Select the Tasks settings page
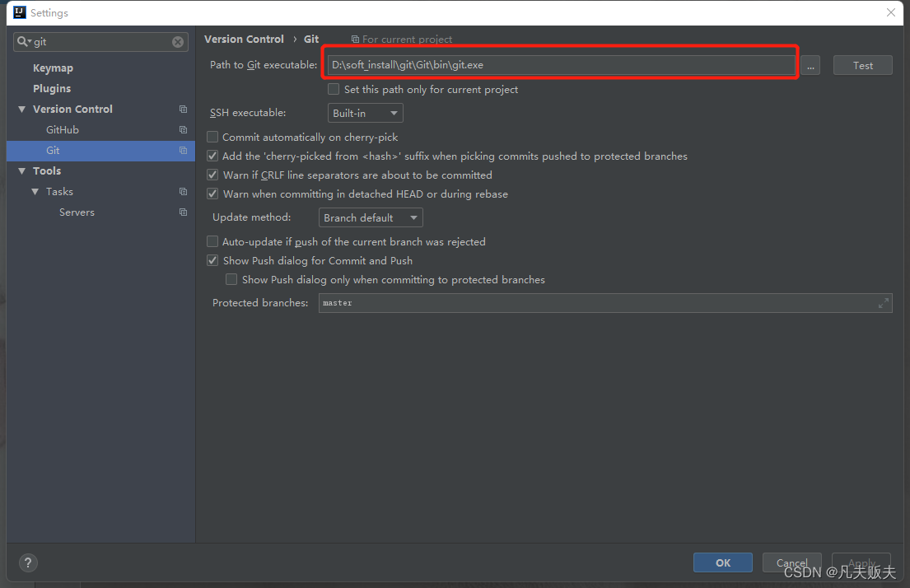Screen dimensions: 910x588 pos(59,192)
